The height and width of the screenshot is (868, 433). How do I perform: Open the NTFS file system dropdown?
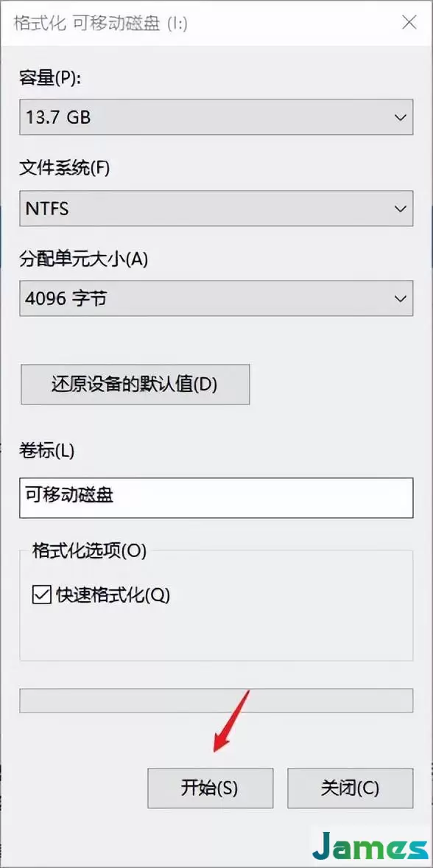pos(216,208)
